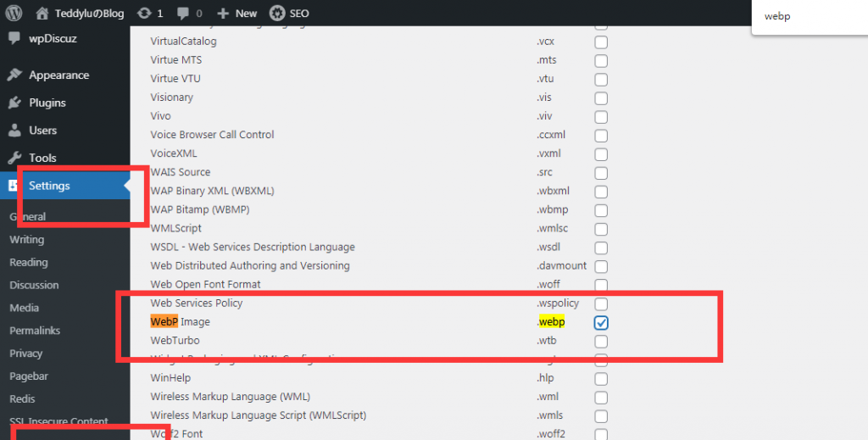Go to Writing settings

click(26, 240)
